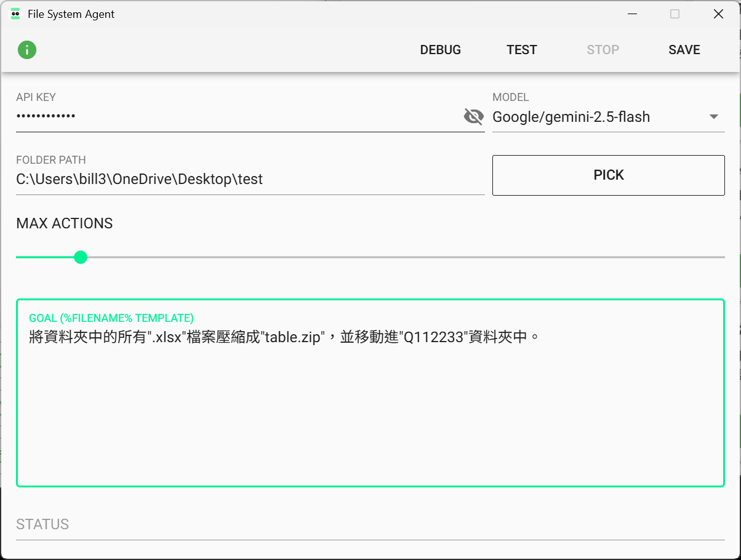Click the green info icon
Image resolution: width=741 pixels, height=560 pixels.
(27, 50)
